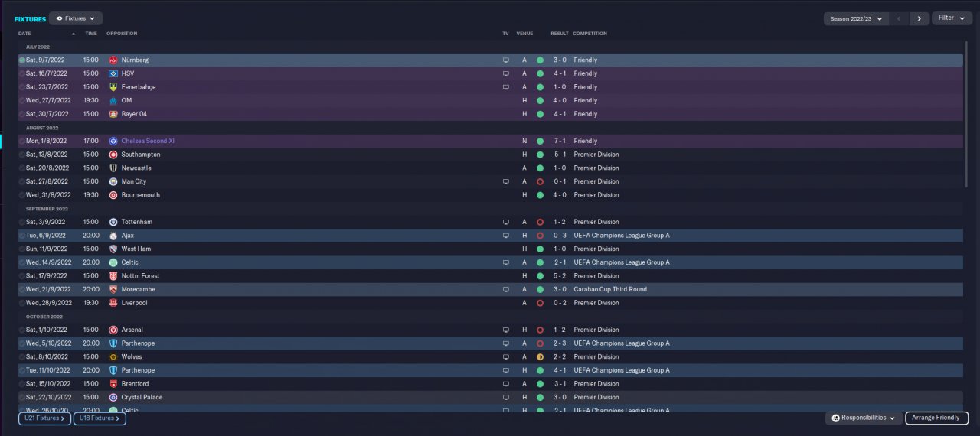This screenshot has width=980, height=436.
Task: Open the Responsibilities menu
Action: 863,418
